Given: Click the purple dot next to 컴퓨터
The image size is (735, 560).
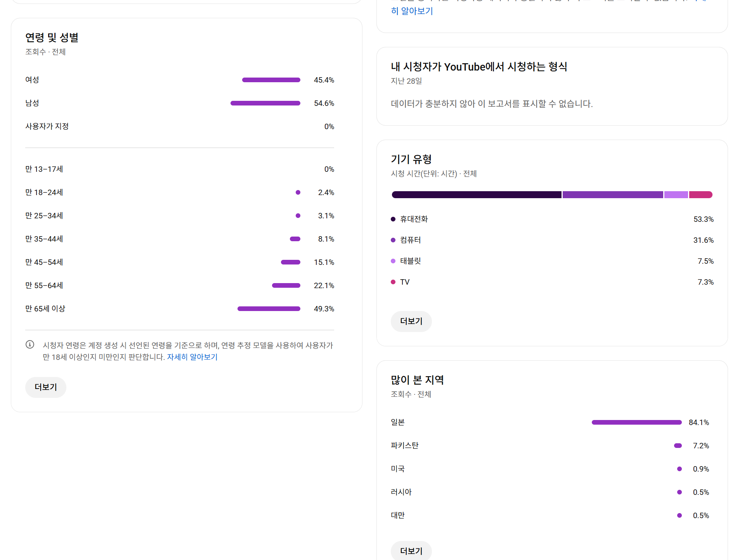Looking at the screenshot, I should (393, 240).
